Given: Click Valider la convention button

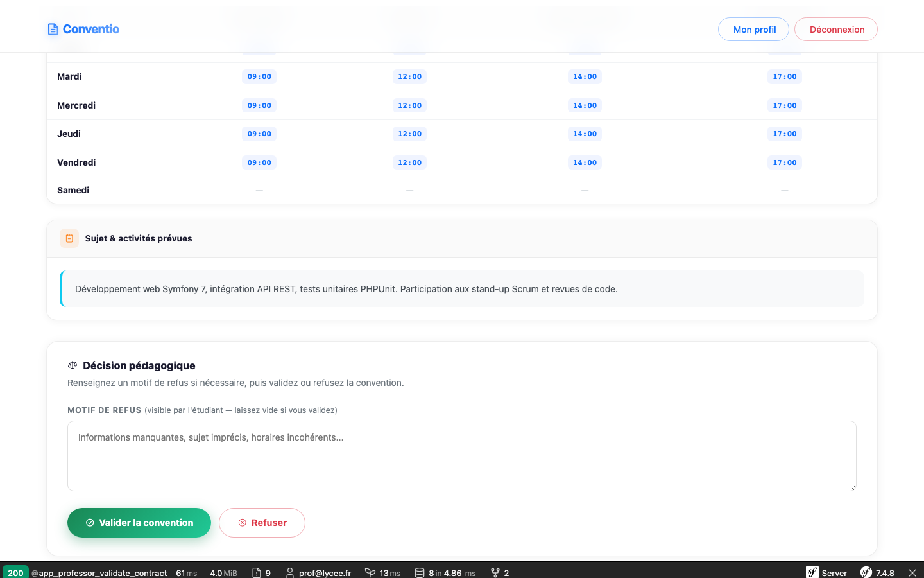Looking at the screenshot, I should (139, 523).
